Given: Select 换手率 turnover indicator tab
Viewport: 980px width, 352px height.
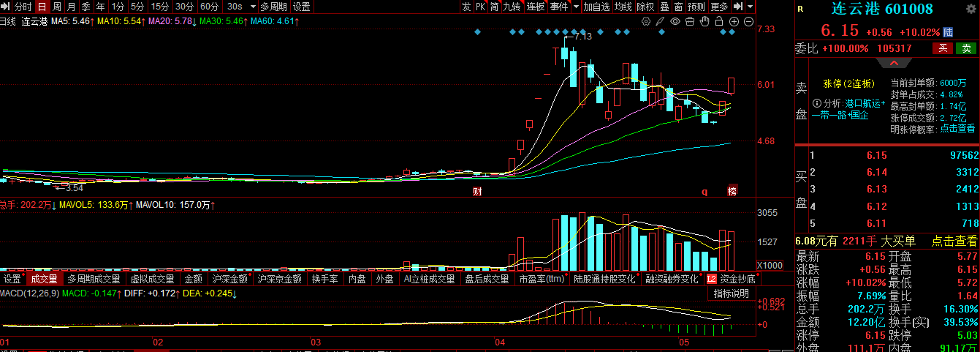Looking at the screenshot, I should click(x=325, y=279).
